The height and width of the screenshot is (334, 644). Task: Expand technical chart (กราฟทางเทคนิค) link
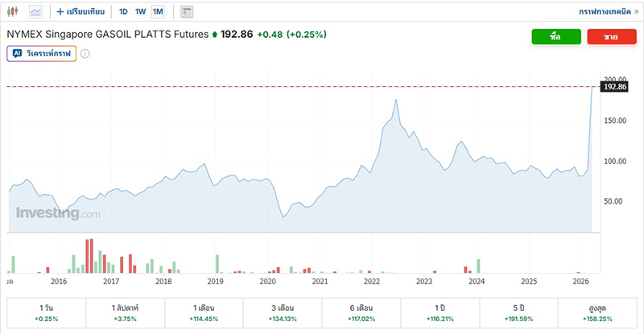click(608, 12)
